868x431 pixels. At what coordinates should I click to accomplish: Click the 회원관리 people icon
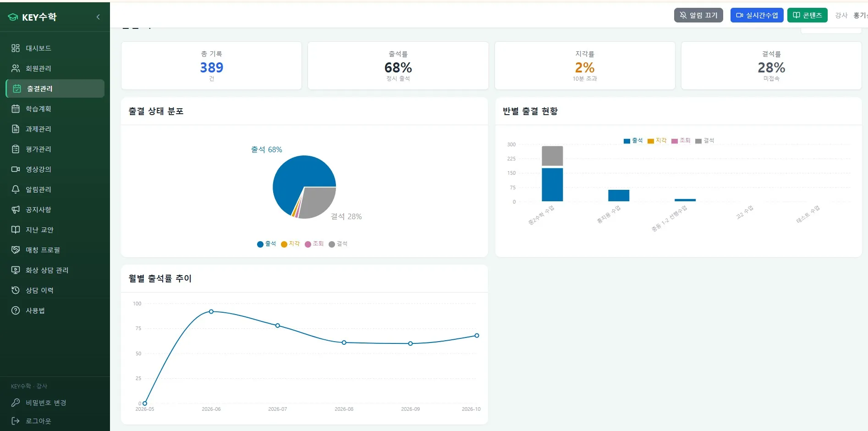[16, 68]
